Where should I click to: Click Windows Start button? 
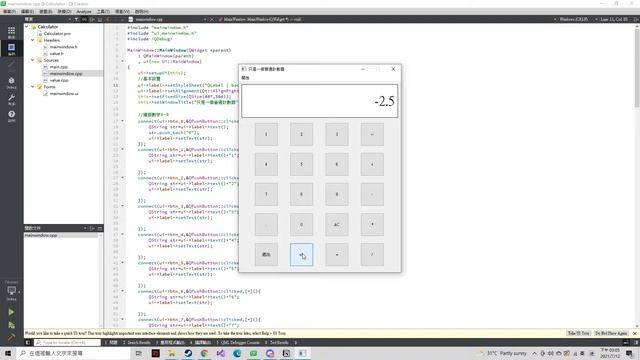(8, 353)
